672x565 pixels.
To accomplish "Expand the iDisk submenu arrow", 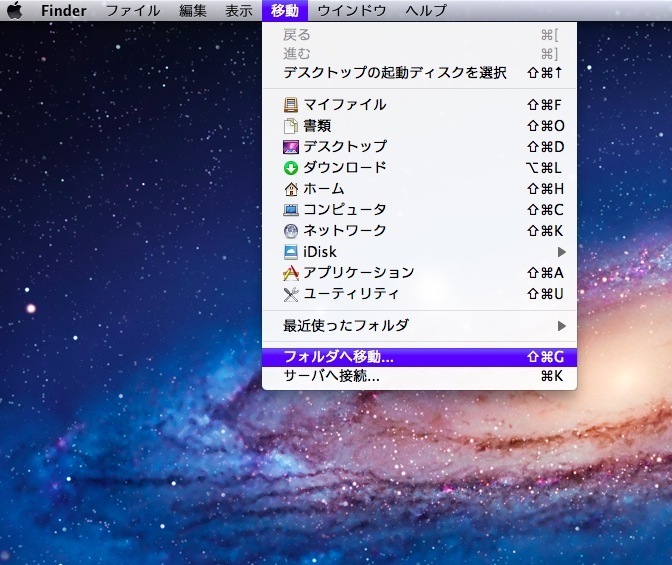I will (x=562, y=252).
